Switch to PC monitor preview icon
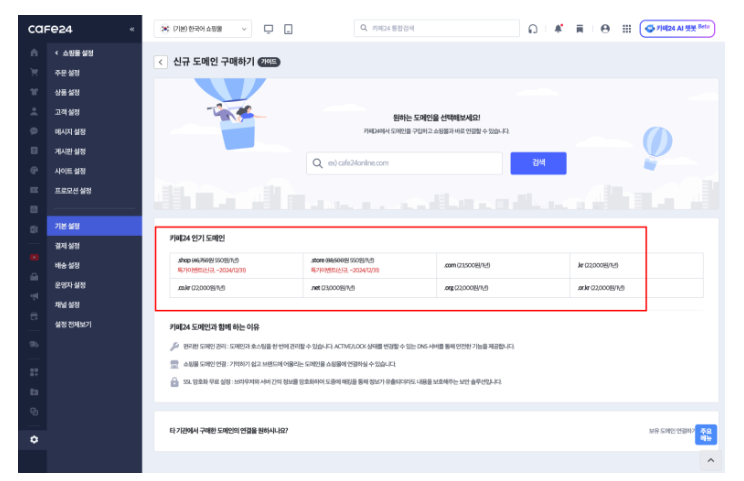Viewport: 744px width, 481px height. (269, 29)
